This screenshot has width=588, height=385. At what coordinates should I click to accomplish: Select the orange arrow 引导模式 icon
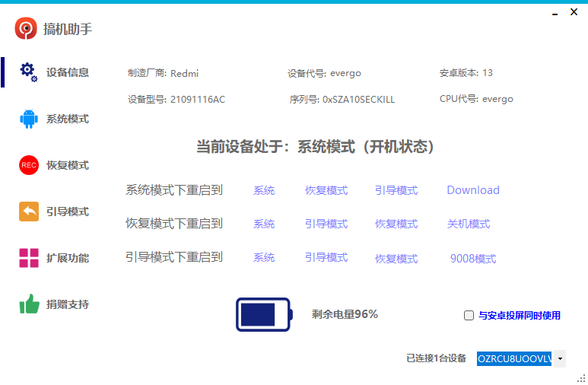(29, 212)
